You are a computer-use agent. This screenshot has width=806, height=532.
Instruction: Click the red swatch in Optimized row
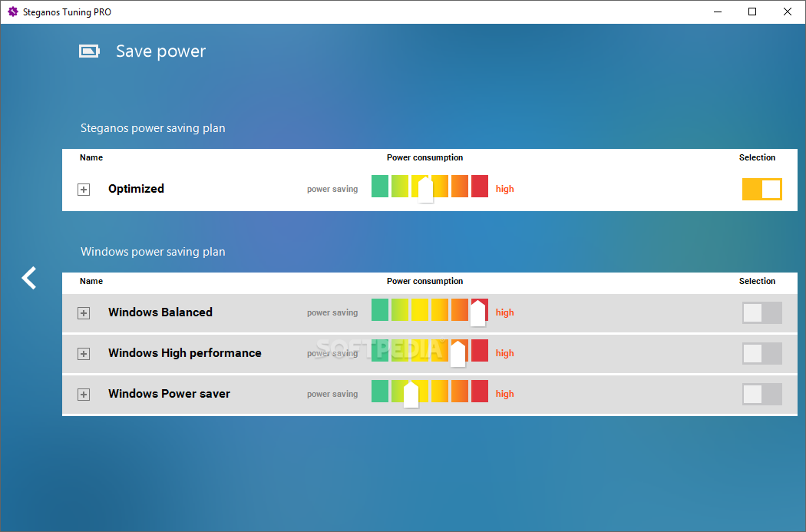pos(480,186)
